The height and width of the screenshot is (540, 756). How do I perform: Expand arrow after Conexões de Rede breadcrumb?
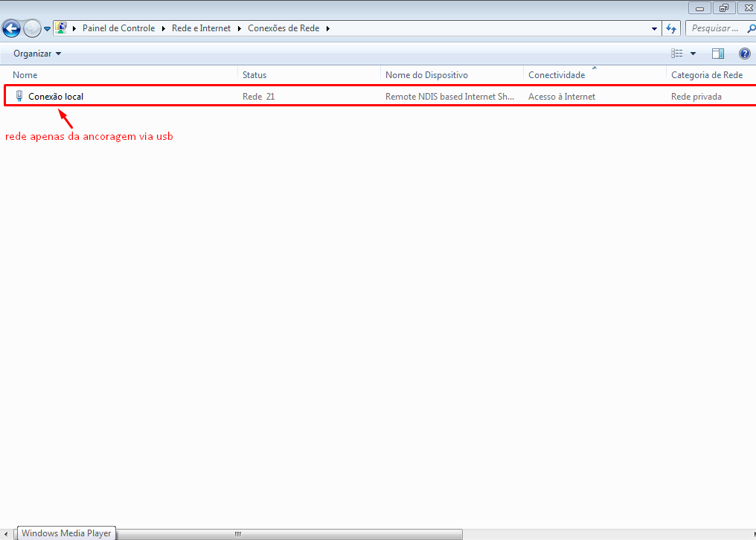328,28
